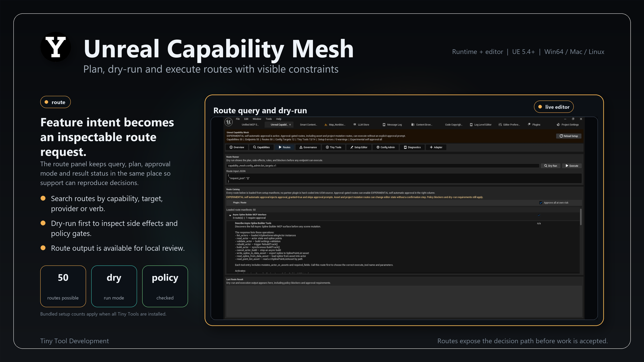Click the route ID input field
The height and width of the screenshot is (362, 644).
click(x=383, y=166)
